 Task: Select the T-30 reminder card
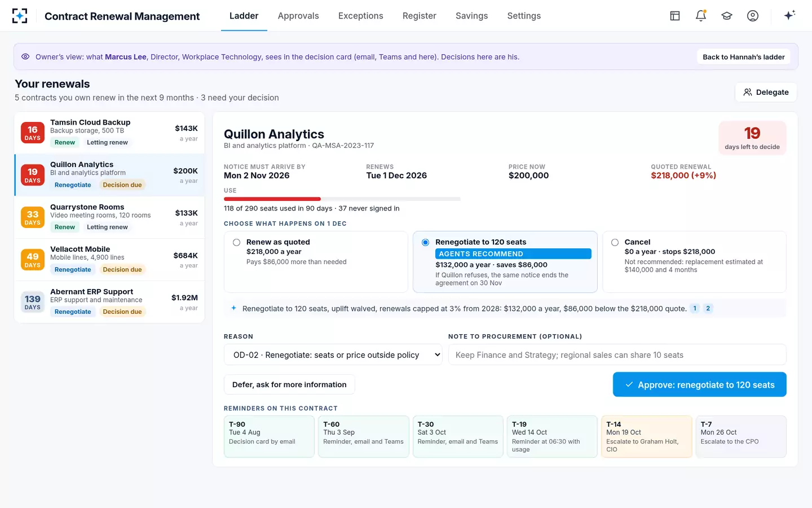(458, 436)
